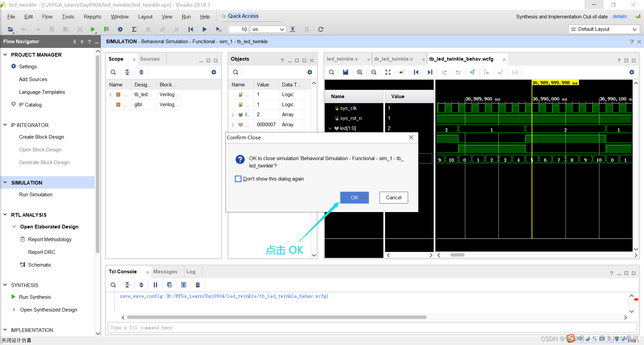Click the waveform horizontal scrollbar thumb
Viewport: 644px width, 345px height.
457,255
